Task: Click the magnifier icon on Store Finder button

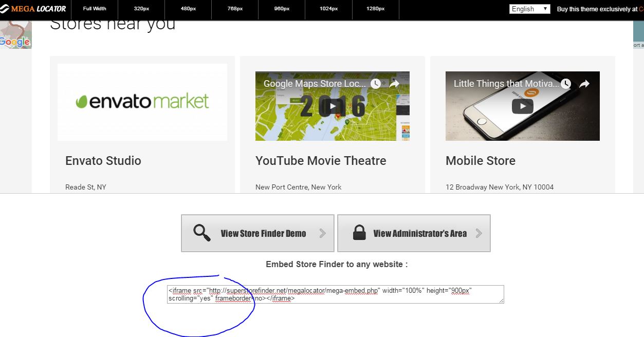Action: pos(202,233)
